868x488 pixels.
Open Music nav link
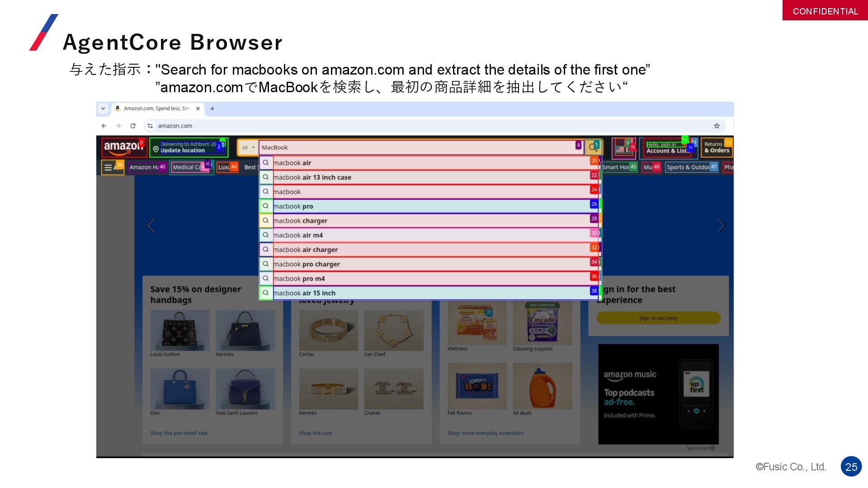click(x=651, y=167)
